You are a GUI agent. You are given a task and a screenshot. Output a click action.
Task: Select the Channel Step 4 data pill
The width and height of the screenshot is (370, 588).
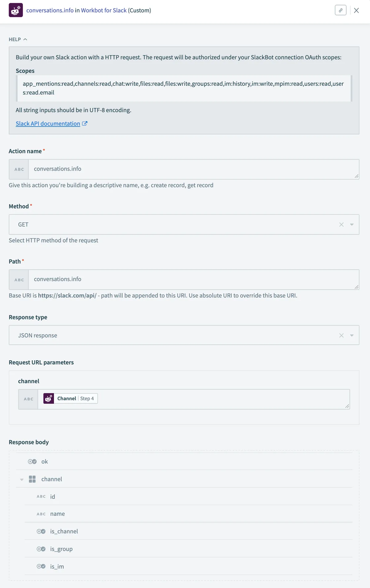(71, 399)
